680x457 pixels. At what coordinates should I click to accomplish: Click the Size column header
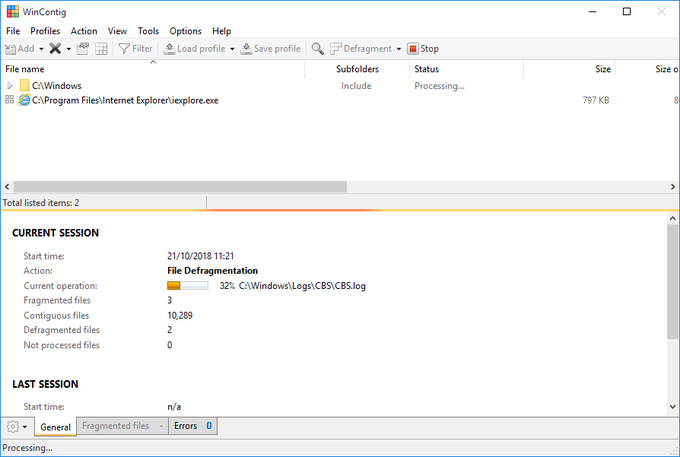(x=569, y=69)
